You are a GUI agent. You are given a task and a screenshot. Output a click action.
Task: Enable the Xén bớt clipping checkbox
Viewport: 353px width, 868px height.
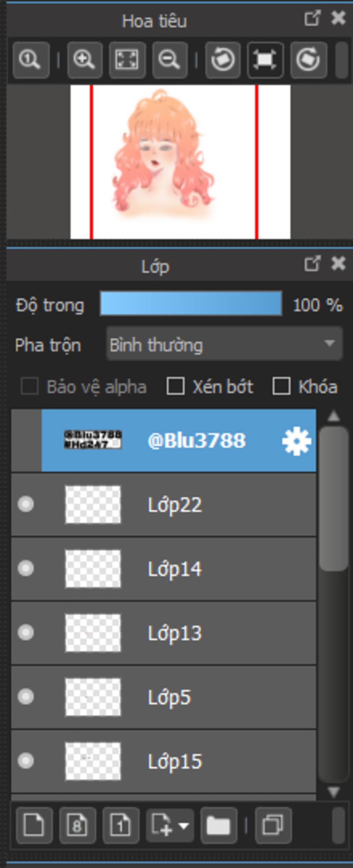pos(175,386)
